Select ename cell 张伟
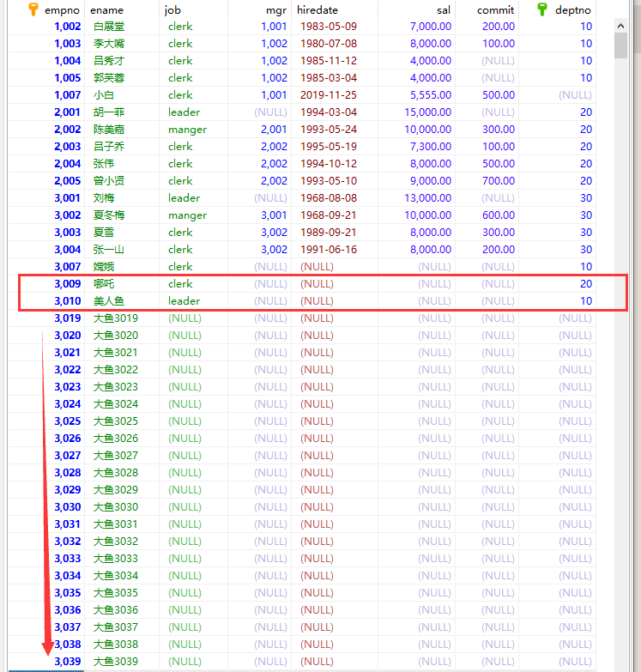 (x=122, y=164)
